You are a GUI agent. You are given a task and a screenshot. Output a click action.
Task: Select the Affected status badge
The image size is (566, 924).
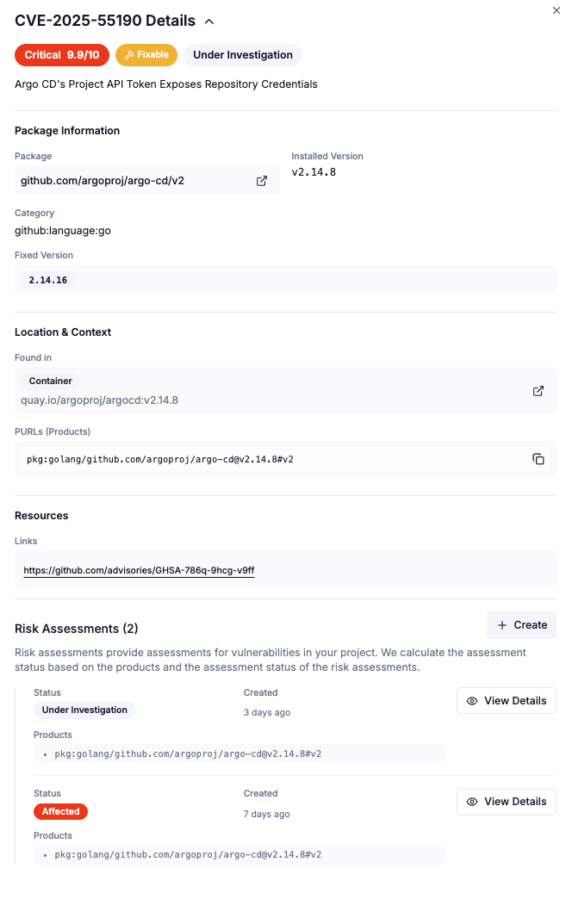[60, 810]
